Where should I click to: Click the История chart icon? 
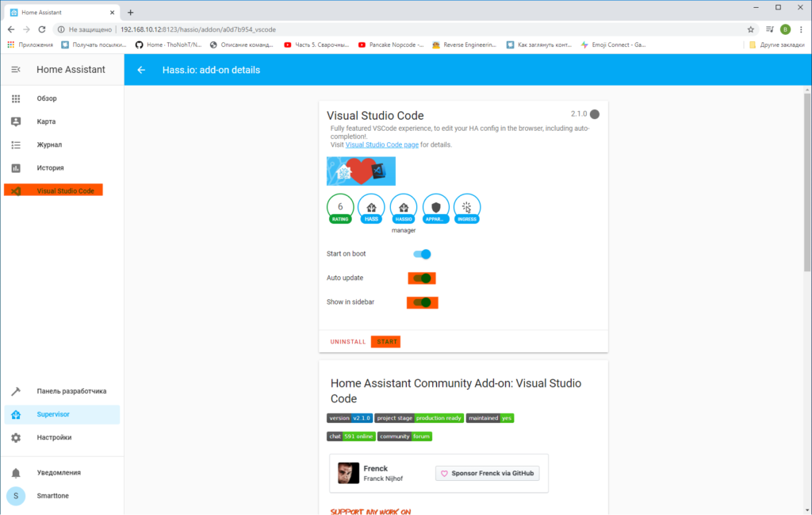point(16,168)
